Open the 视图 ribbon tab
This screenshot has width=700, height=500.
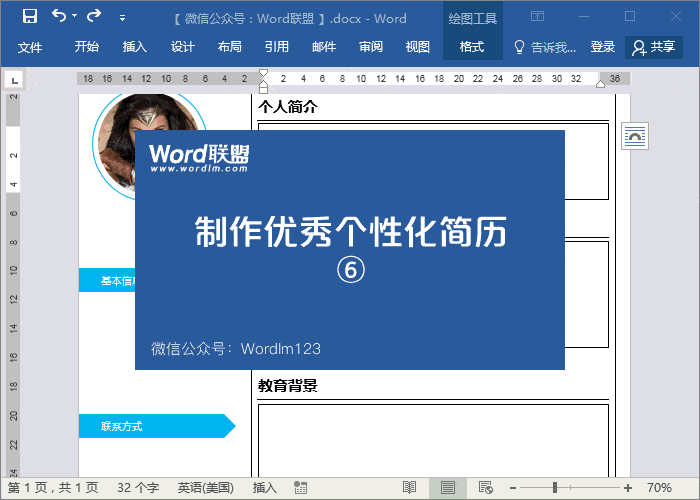(x=417, y=46)
